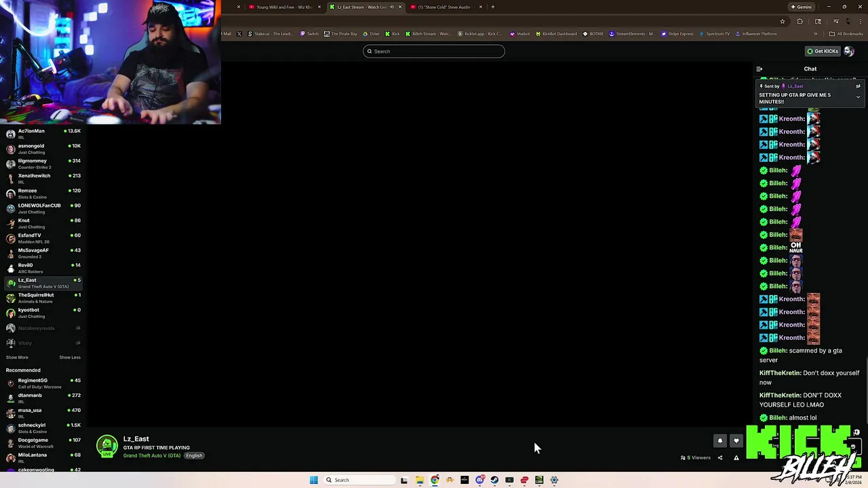Hide the pinned message with eye icon
Viewport: 868px width, 488px height.
(x=858, y=86)
